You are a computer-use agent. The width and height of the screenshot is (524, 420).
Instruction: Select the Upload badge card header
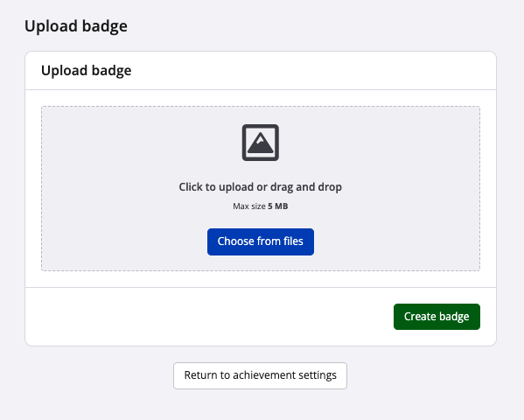tap(261, 71)
